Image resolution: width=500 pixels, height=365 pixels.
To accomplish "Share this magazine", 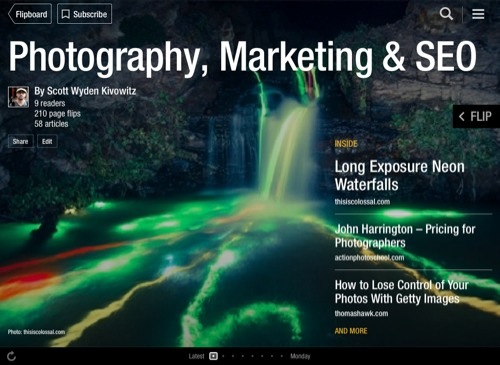I will click(x=21, y=141).
